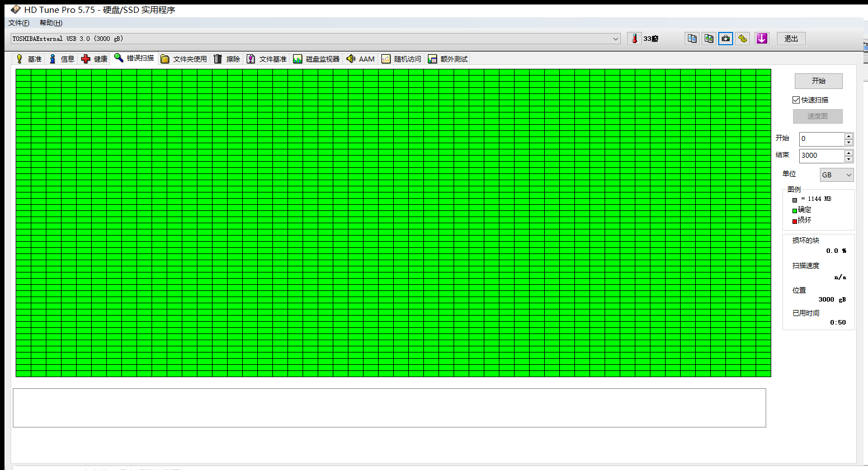
Task: Select the 错误扫描 error scan tab
Action: point(134,58)
